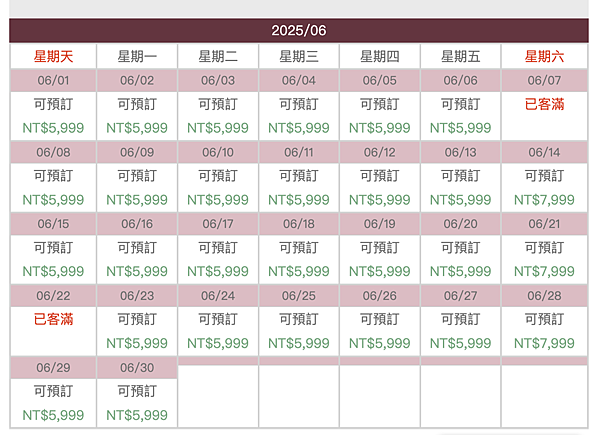This screenshot has height=435, width=600.
Task: Click the sold-out 已客滿 label on 06/07
Action: point(544,104)
